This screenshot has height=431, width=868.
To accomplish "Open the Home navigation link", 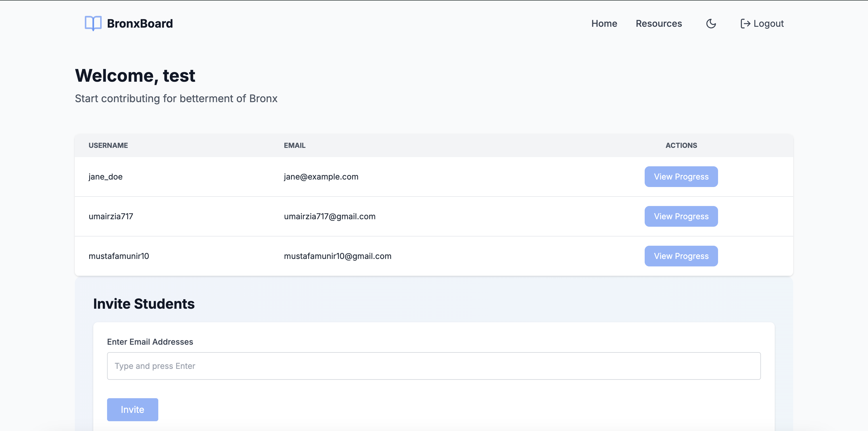I will point(604,24).
